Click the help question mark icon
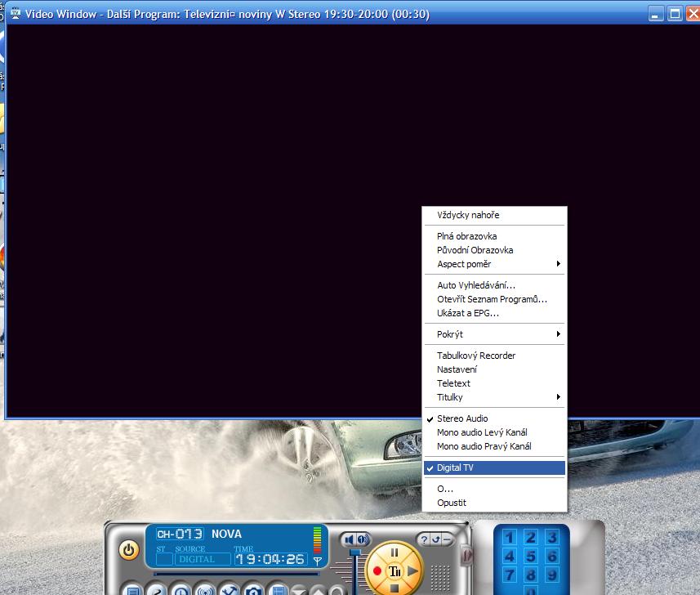This screenshot has height=595, width=700. [x=424, y=539]
